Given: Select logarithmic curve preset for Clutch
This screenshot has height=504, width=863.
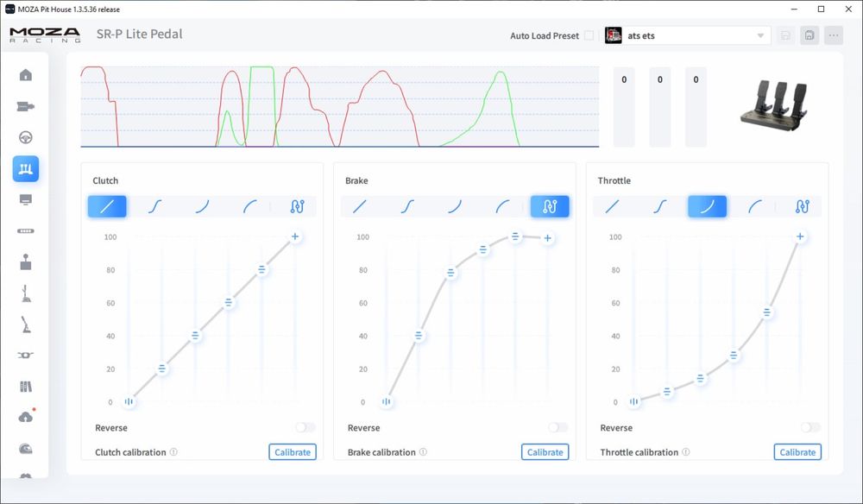Looking at the screenshot, I should coord(250,206).
